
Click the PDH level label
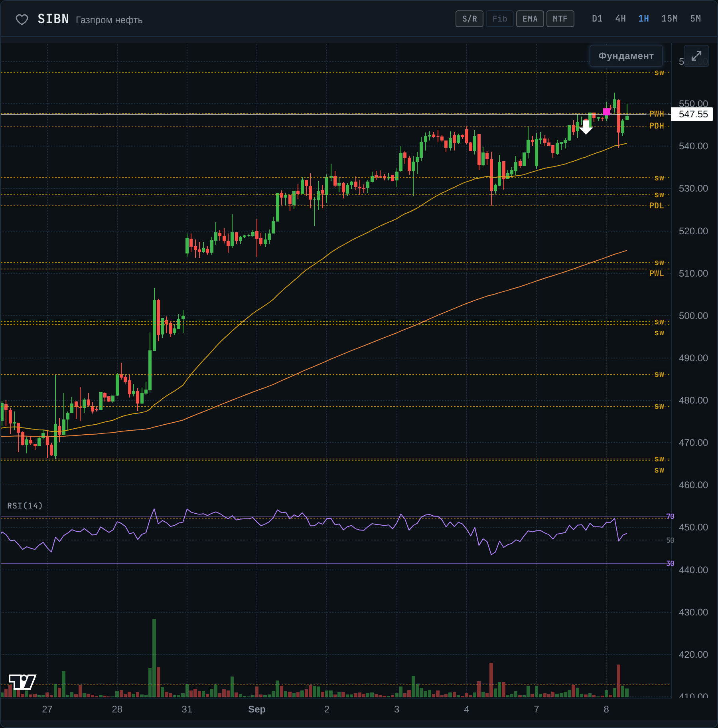[657, 126]
